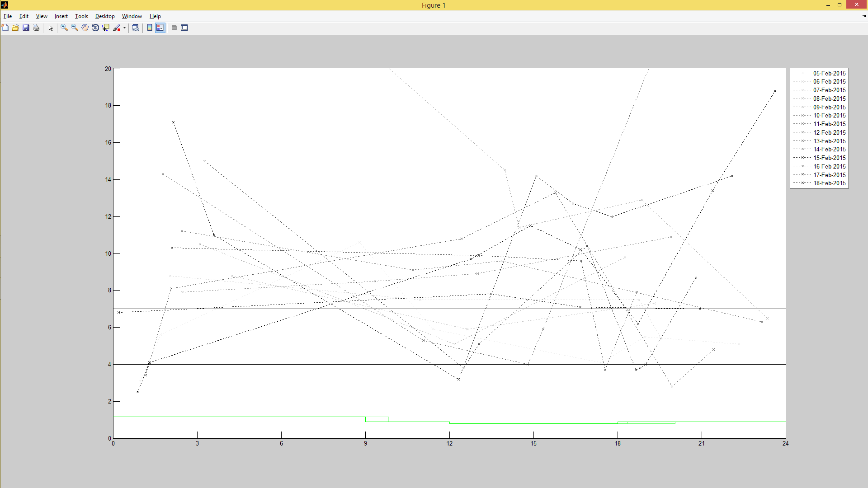Click the Open File folder icon
Image resolution: width=868 pixels, height=488 pixels.
[x=15, y=28]
